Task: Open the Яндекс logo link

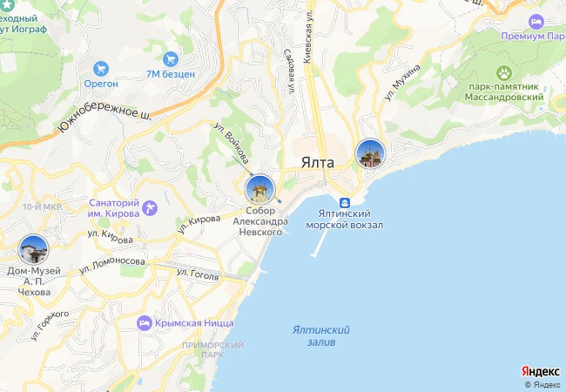Action: coord(541,371)
